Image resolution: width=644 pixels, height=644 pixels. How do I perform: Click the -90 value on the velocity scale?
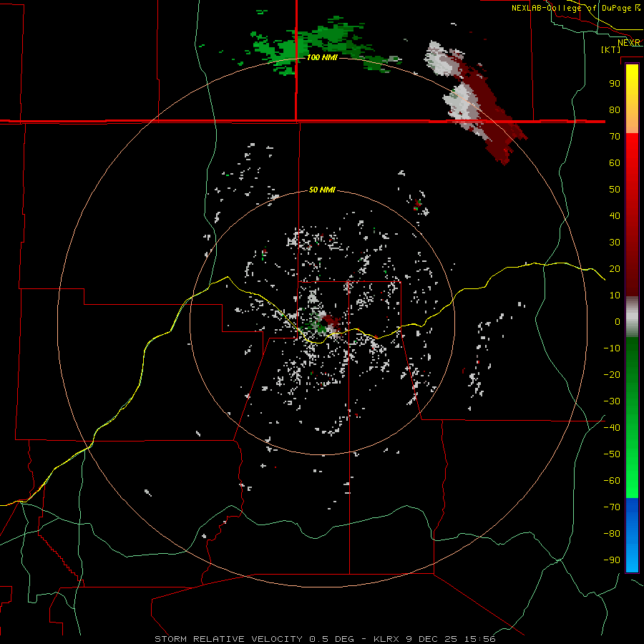coord(612,560)
